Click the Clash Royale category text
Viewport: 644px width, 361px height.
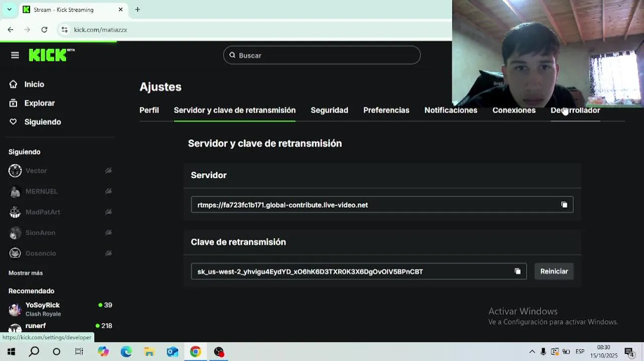tap(43, 314)
